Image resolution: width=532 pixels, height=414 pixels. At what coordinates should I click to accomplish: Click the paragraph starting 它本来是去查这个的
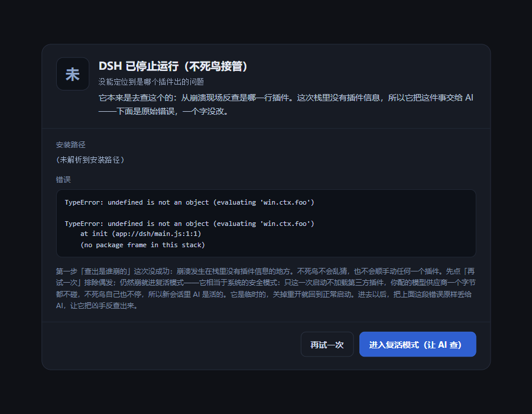click(286, 105)
